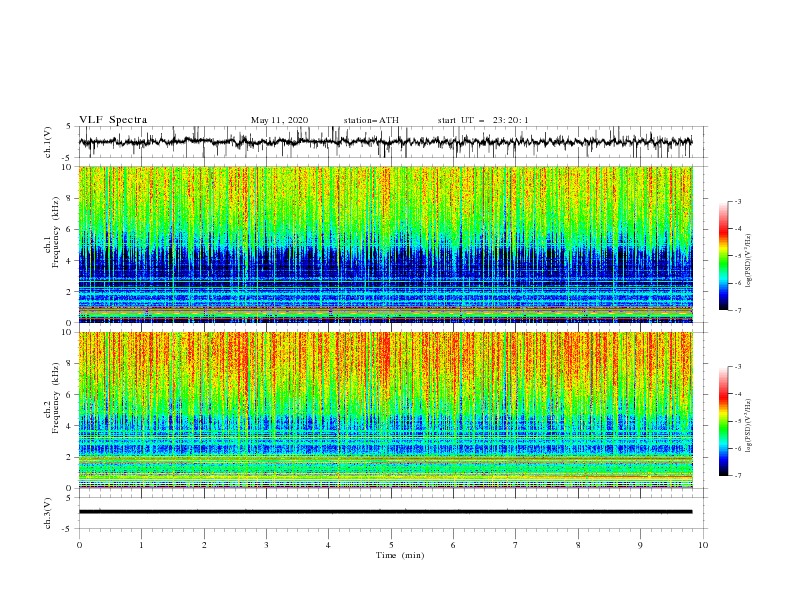Viewport: 792px width, 612px height.
Task: Click the "ch.1(V)" axis label
Action: (48, 142)
